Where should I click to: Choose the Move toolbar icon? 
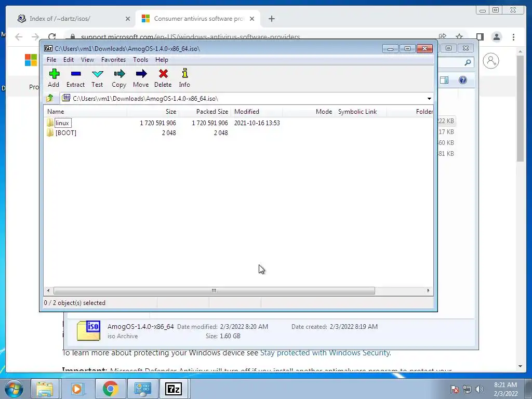tap(141, 74)
